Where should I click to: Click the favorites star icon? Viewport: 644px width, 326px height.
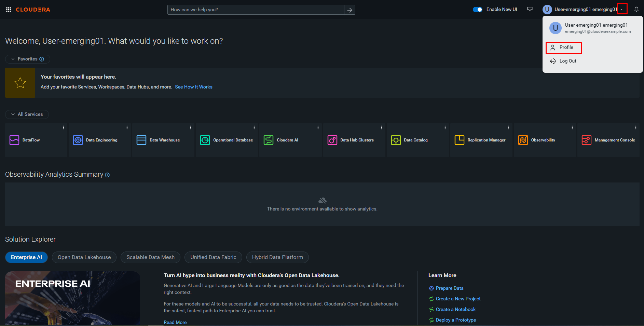click(x=20, y=83)
